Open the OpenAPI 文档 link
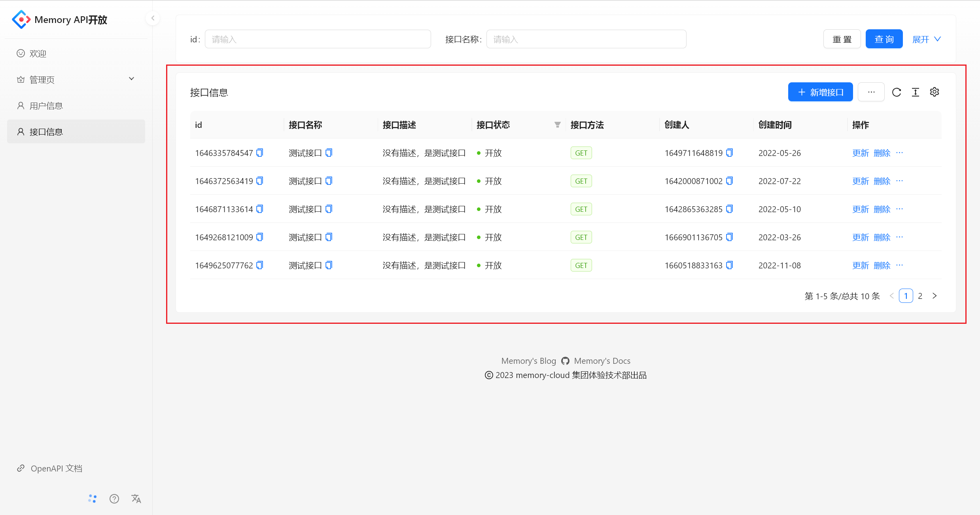 pos(50,468)
